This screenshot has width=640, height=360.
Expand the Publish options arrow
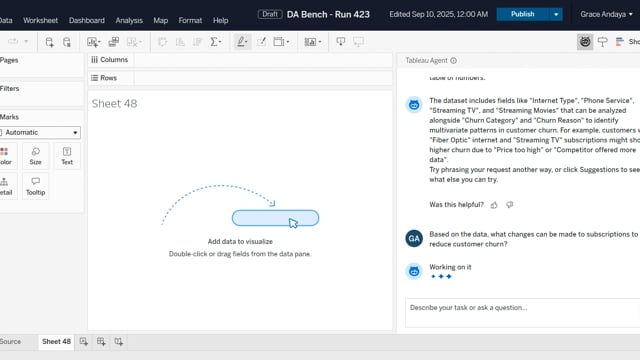tap(556, 14)
